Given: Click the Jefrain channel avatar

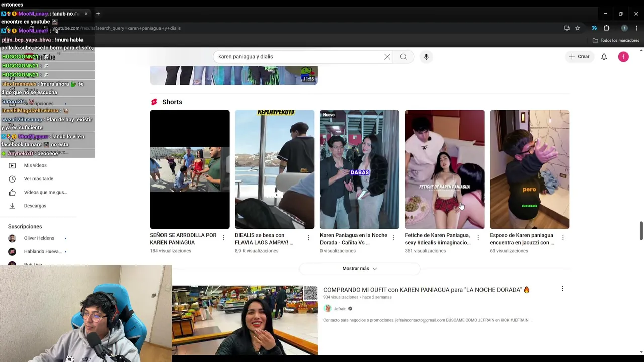Looking at the screenshot, I should coord(328,308).
